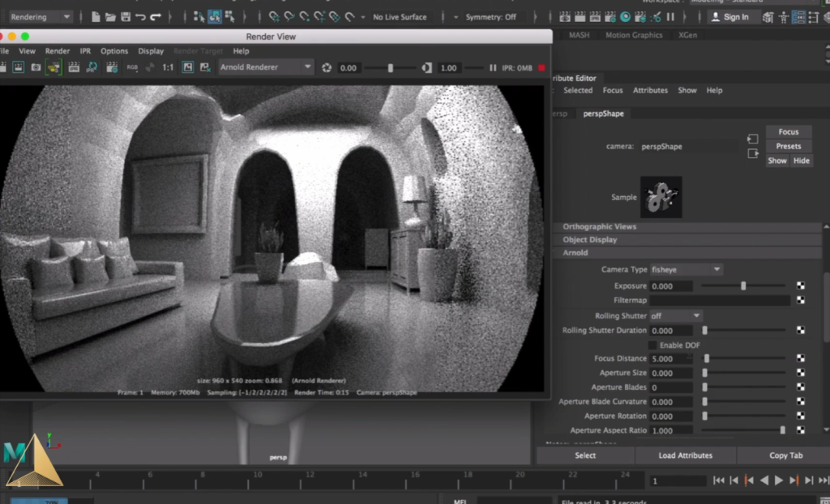
Task: Open the Arnold Renderer selection dropdown
Action: [265, 68]
